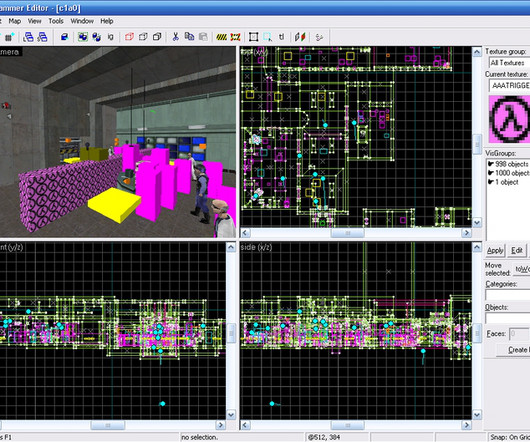Click side view scrollbar left arrow

tap(245, 425)
